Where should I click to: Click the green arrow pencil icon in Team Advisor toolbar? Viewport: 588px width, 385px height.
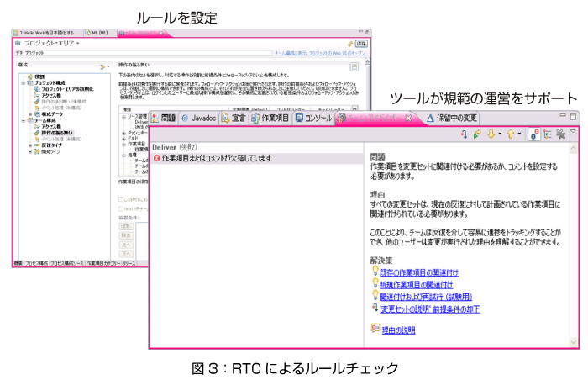(477, 134)
